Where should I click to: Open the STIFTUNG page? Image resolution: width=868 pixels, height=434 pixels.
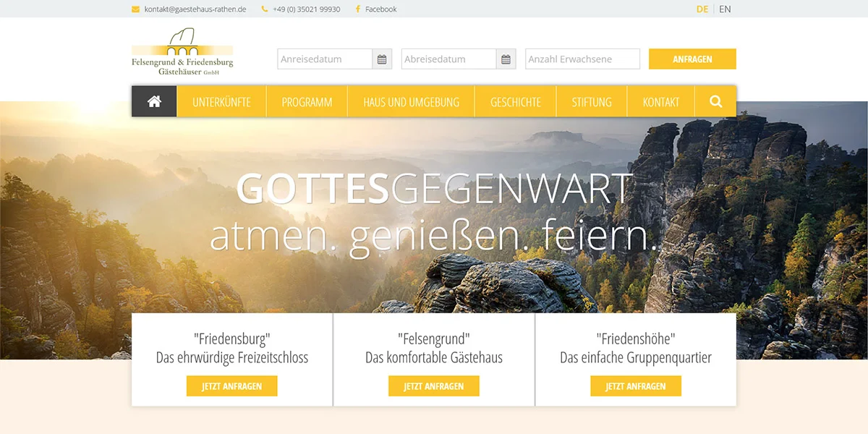(591, 101)
